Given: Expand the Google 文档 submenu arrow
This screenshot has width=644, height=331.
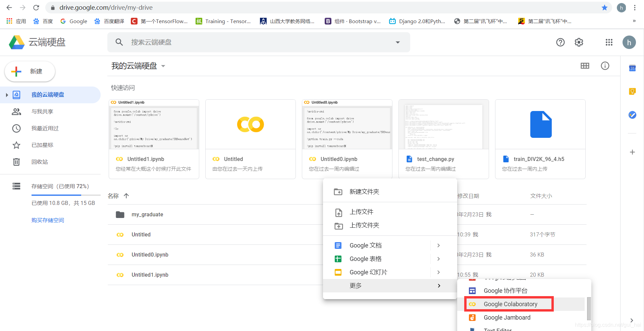Looking at the screenshot, I should pyautogui.click(x=438, y=245).
